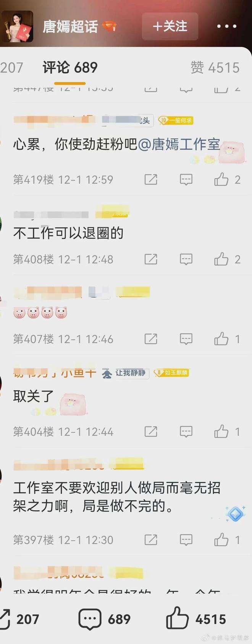Open the three-dot more options menu
252x644 pixels.
[227, 26]
